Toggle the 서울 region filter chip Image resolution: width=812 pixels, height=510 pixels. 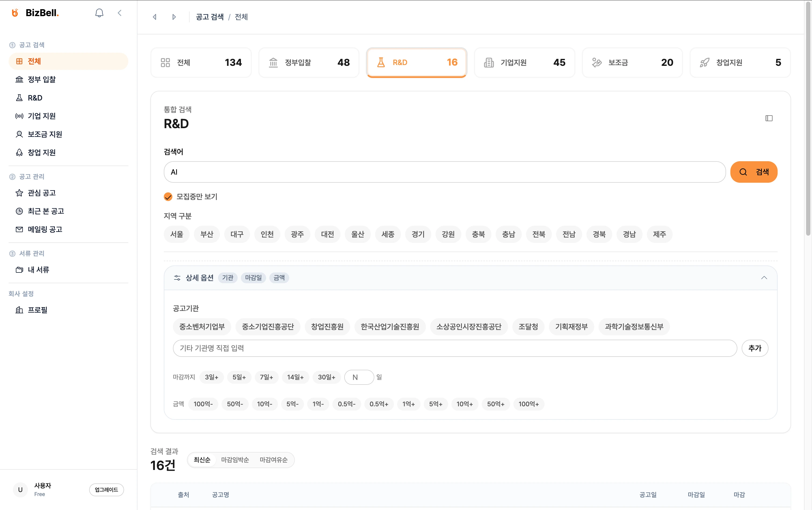pos(177,234)
